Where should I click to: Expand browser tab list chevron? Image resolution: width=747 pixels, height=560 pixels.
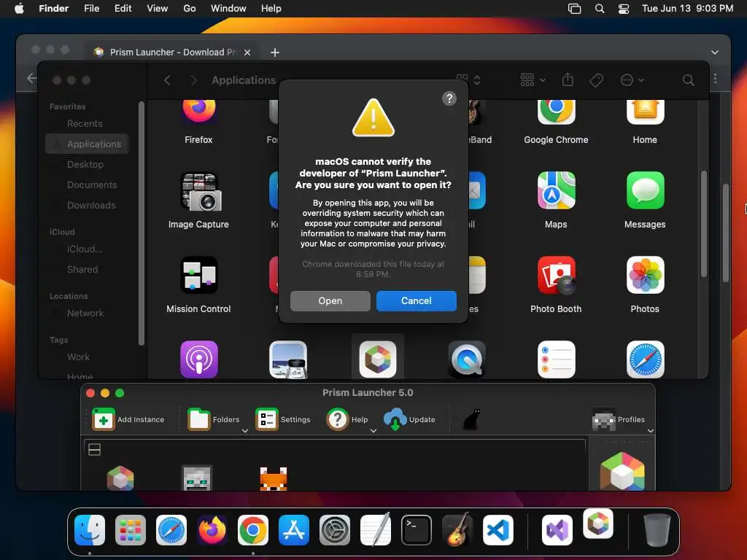point(715,52)
